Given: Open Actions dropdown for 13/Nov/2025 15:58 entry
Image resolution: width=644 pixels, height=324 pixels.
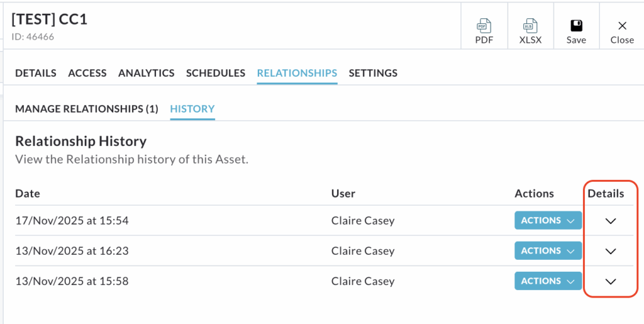Looking at the screenshot, I should (548, 281).
